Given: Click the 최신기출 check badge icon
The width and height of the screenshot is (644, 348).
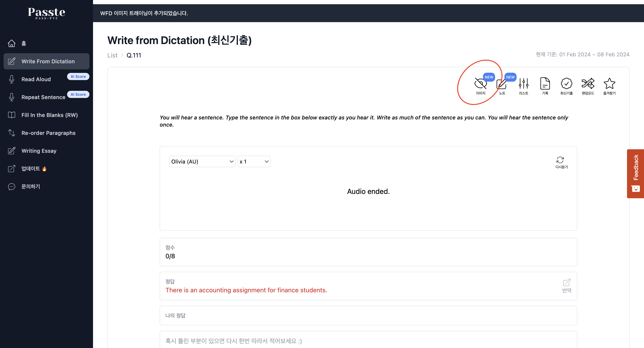Looking at the screenshot, I should [566, 83].
